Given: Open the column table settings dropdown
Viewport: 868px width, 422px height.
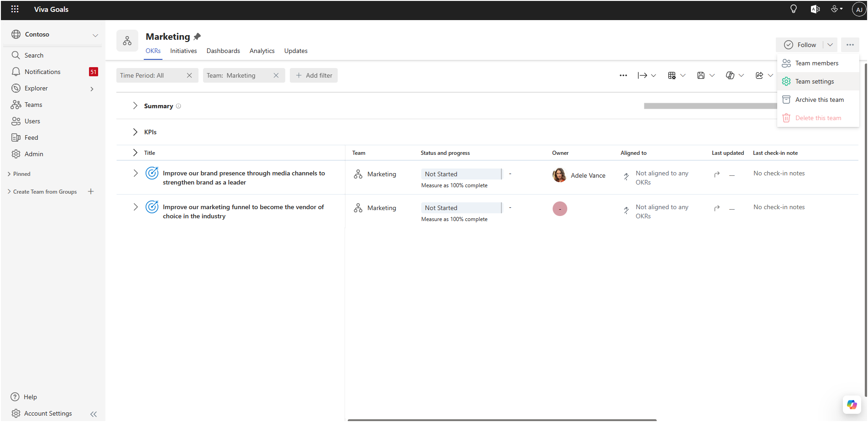Looking at the screenshot, I should pyautogui.click(x=677, y=75).
